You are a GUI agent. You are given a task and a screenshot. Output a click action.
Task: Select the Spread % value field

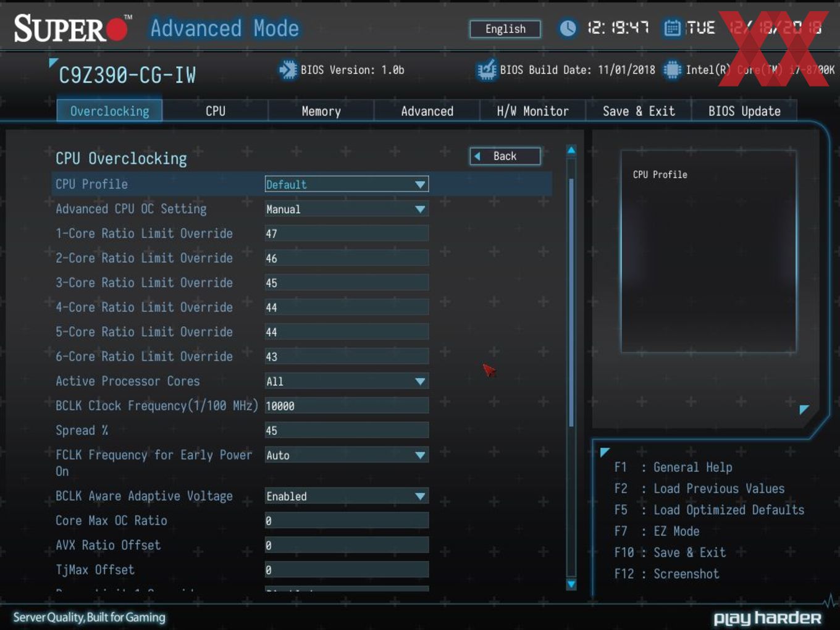point(346,430)
